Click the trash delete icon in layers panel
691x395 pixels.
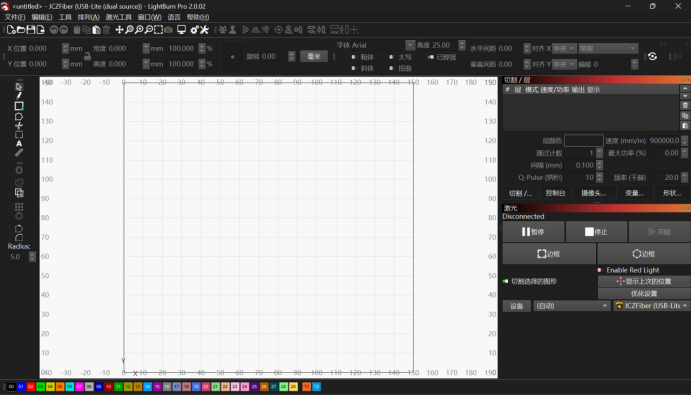click(x=685, y=105)
